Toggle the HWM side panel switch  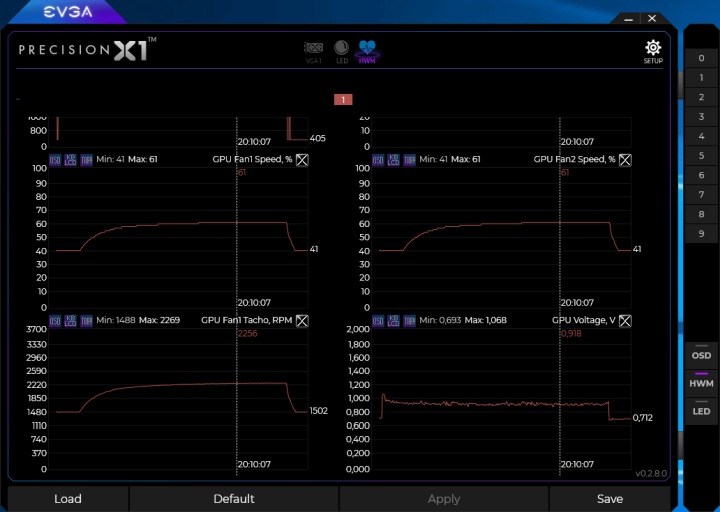(701, 381)
